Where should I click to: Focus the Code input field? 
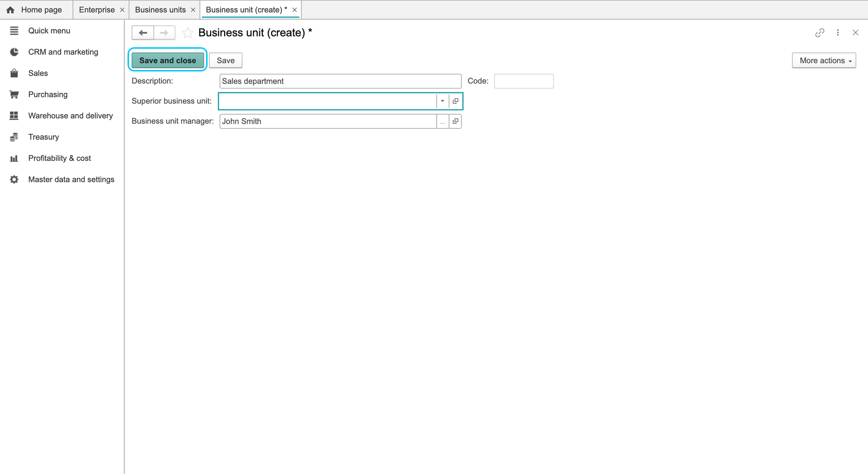click(x=524, y=81)
